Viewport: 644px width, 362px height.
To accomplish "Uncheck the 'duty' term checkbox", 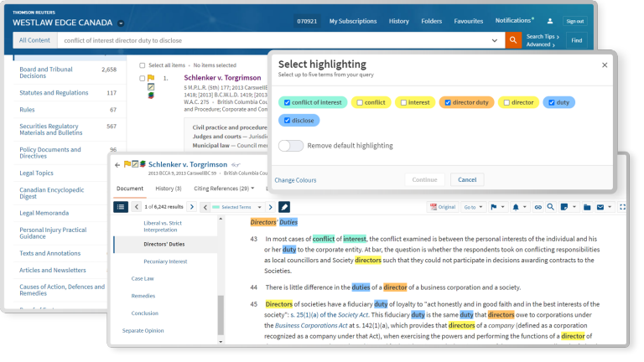I will (552, 102).
